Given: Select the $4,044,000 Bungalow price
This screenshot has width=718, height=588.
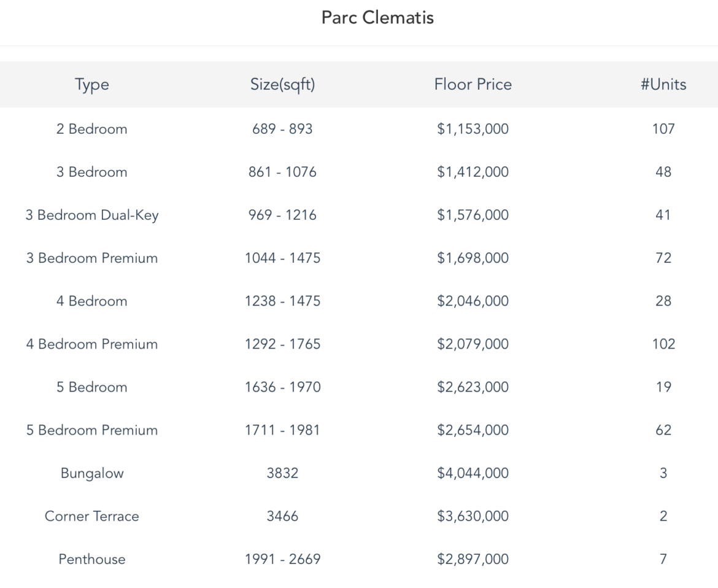Looking at the screenshot, I should [473, 473].
